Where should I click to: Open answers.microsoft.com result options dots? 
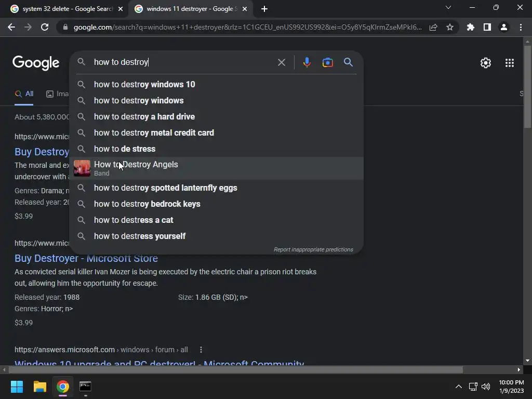(201, 350)
